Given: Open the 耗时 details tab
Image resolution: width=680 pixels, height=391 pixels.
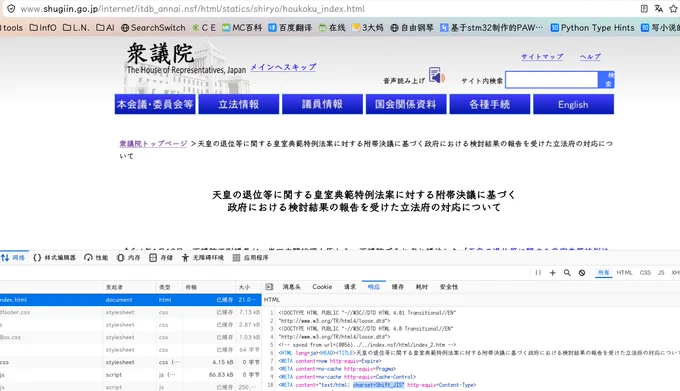Looking at the screenshot, I should tap(422, 287).
